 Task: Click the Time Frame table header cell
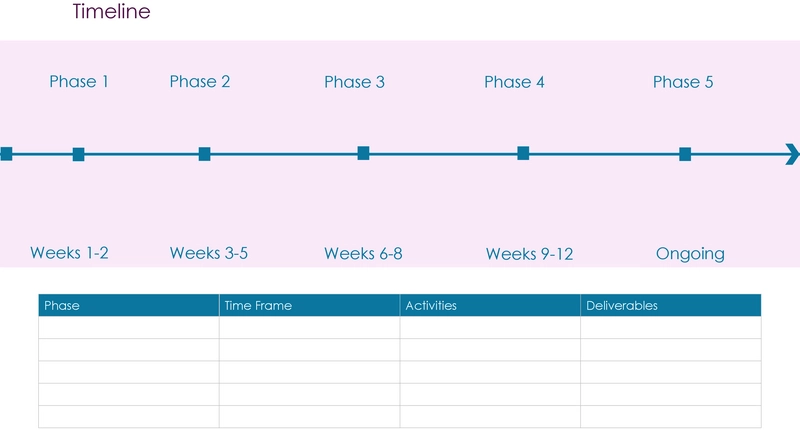pos(310,306)
